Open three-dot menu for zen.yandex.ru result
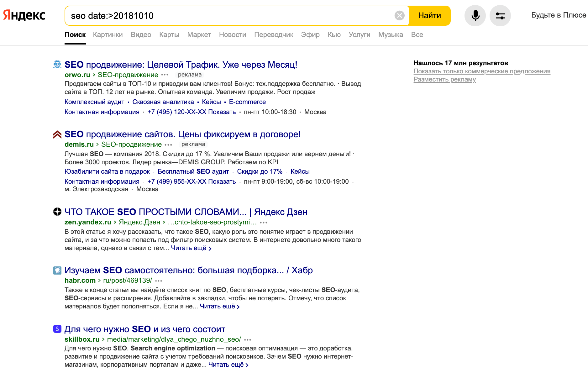Viewport: 588px width, 378px height. pyautogui.click(x=264, y=223)
